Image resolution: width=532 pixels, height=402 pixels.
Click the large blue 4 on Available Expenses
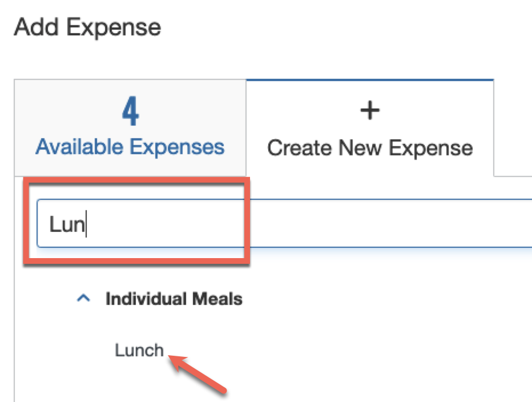130,111
